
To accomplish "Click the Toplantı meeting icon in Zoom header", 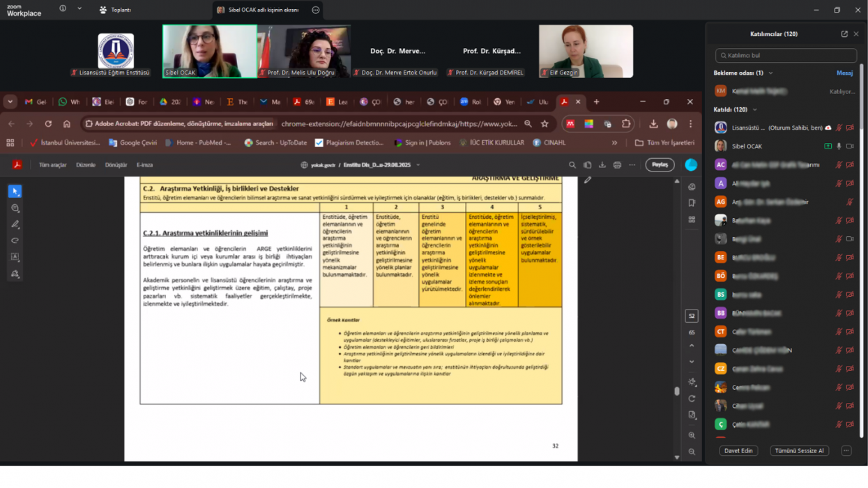I will pyautogui.click(x=104, y=10).
